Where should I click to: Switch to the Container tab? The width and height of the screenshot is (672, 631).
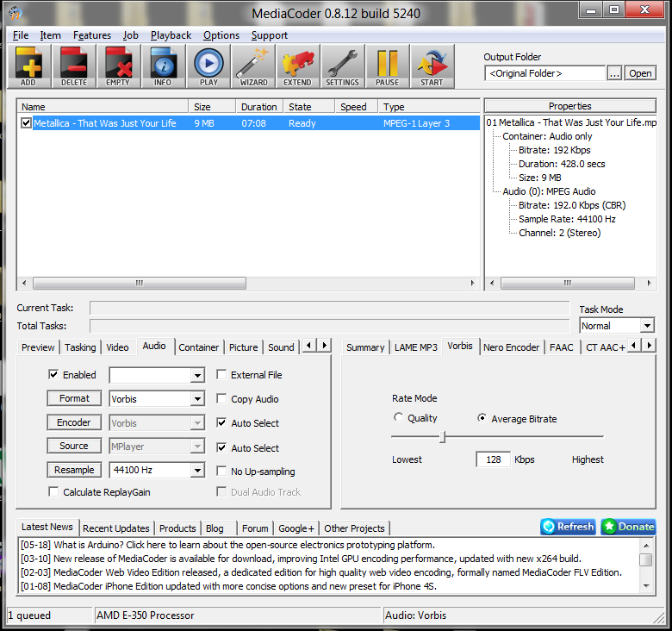pos(199,347)
